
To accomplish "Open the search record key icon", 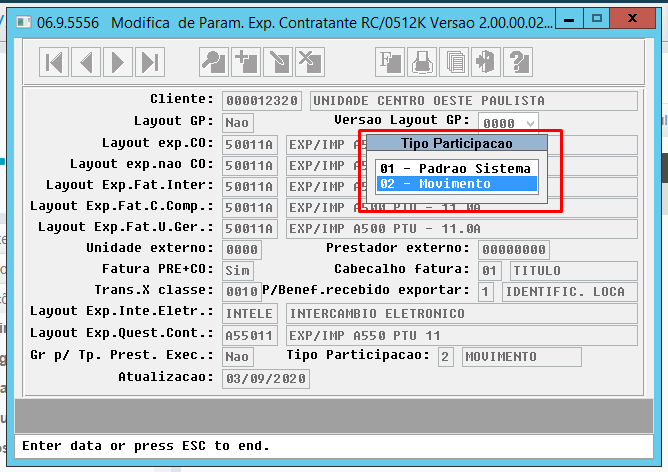I will [214, 62].
